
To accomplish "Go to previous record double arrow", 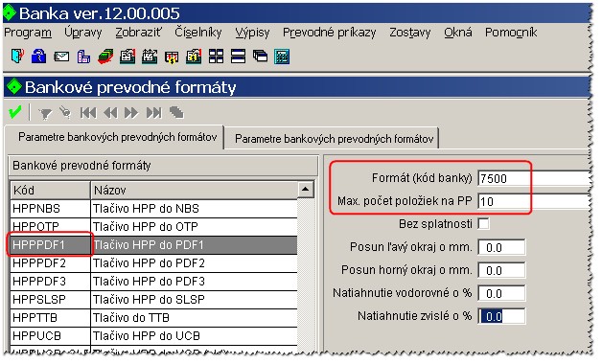I will pos(110,113).
